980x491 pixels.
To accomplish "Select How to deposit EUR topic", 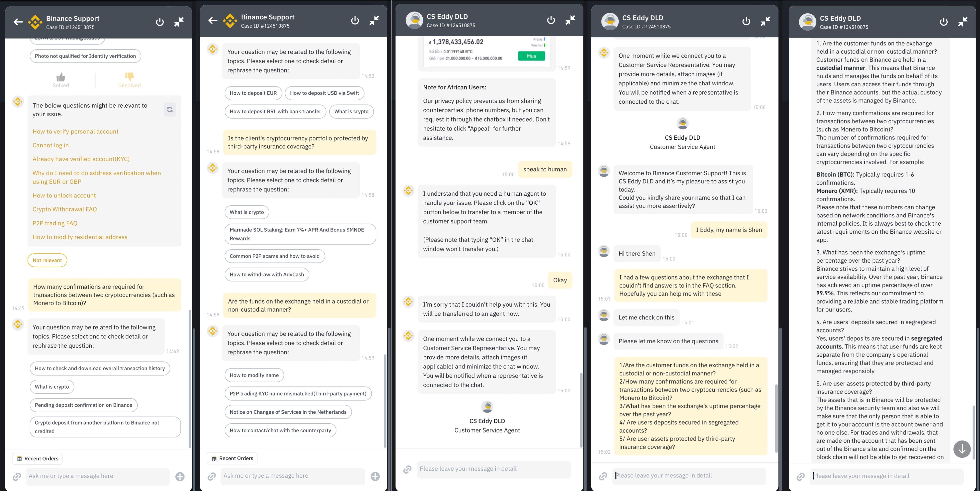I will point(253,93).
